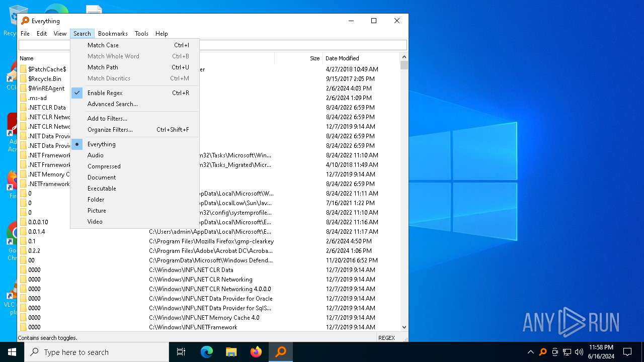
Task: Open Everything from the taskbar magnifier icon
Action: [x=281, y=352]
